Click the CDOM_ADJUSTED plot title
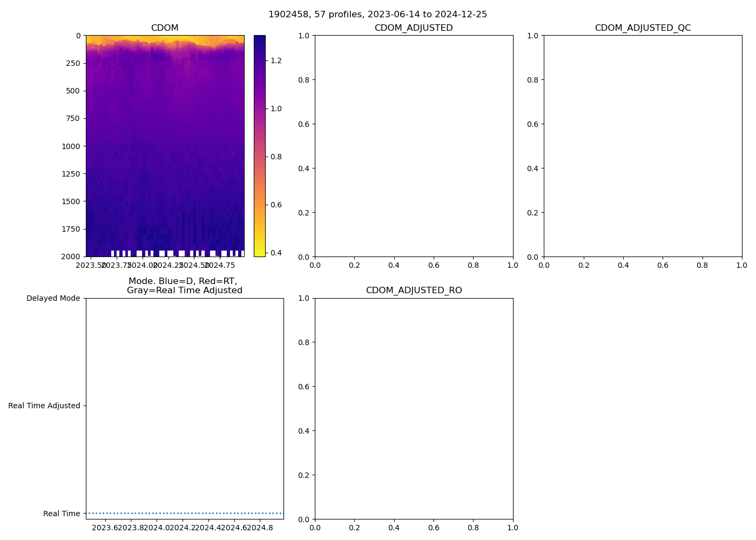Viewport: 756px width, 540px height. click(x=414, y=28)
